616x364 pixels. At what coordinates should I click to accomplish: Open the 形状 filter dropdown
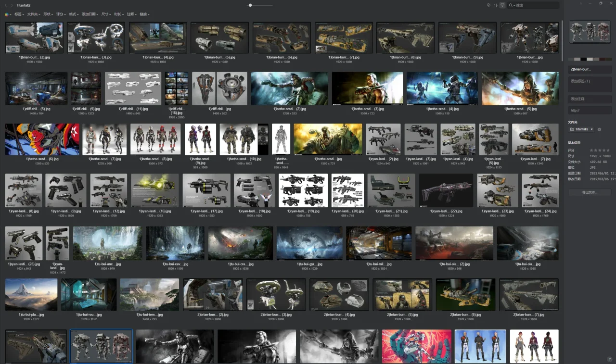48,14
